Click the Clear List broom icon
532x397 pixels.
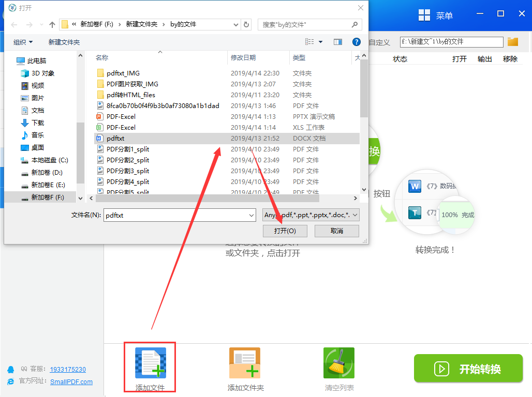coord(339,363)
